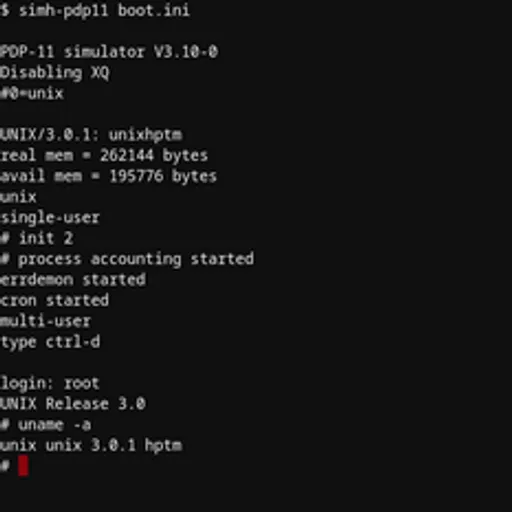
Task: Click the '# init 2' command
Action: [x=37, y=238]
